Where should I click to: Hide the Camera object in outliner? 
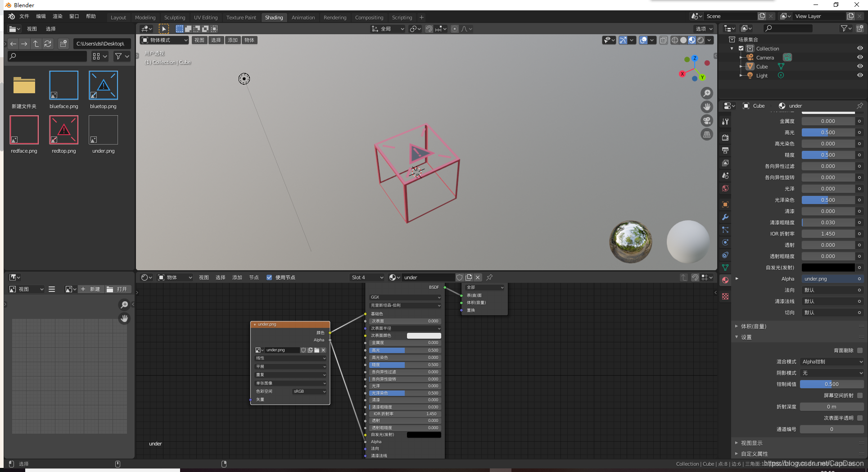click(860, 57)
